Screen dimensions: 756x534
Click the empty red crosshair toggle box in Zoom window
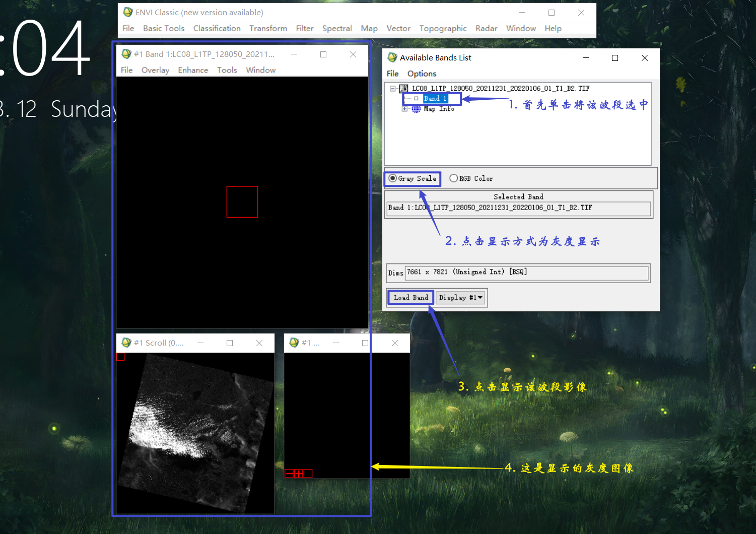click(308, 474)
